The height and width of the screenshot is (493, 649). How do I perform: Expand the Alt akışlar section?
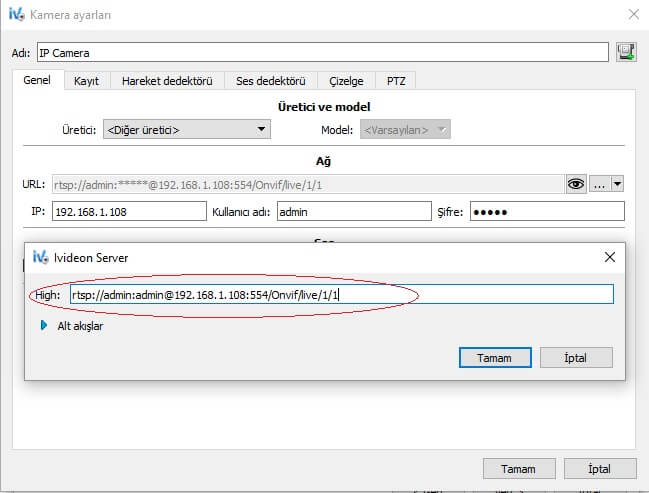coord(44,325)
